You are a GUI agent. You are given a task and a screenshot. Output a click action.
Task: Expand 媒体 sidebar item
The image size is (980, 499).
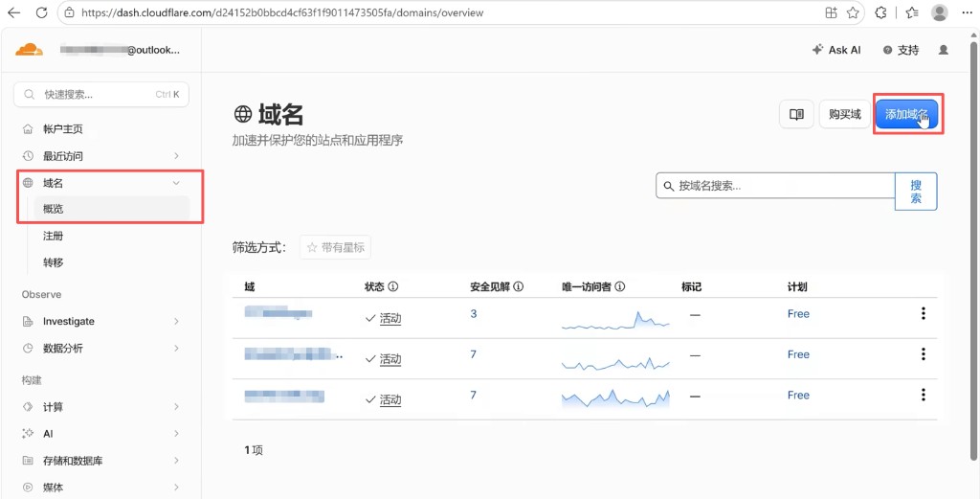pos(102,488)
